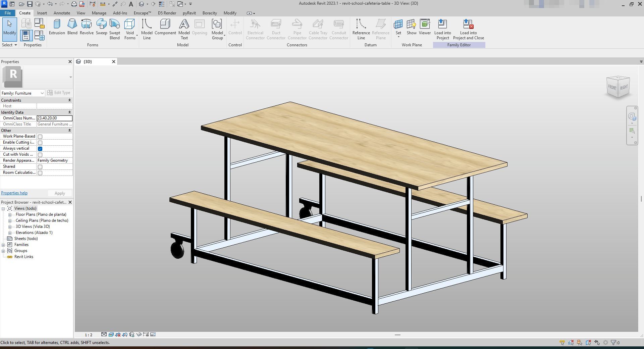Expand Floor Plans (Plano de planta)

coord(10,215)
